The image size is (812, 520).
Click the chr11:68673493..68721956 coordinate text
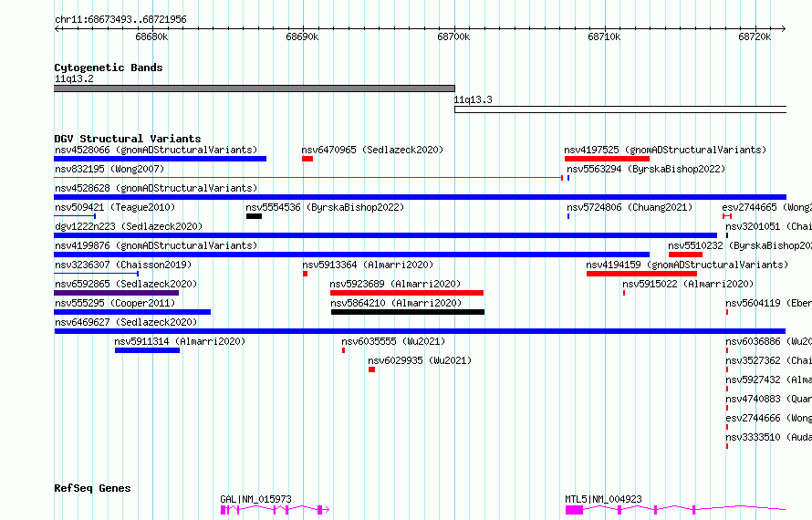tap(120, 20)
